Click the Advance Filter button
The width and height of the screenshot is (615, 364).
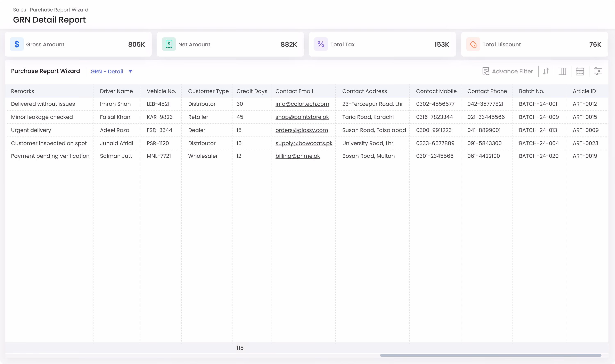[x=508, y=71]
